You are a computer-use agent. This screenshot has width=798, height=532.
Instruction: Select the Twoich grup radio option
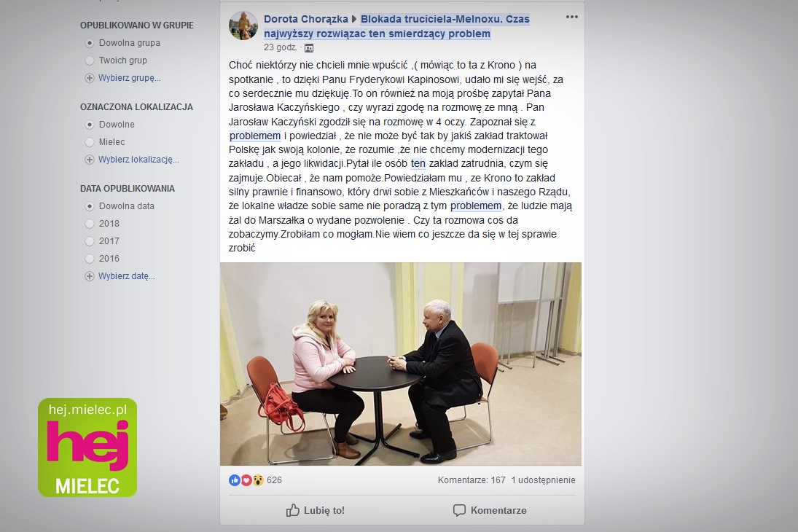90,60
